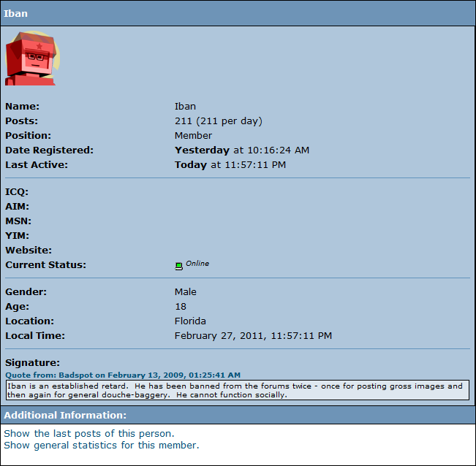The width and height of the screenshot is (476, 466).
Task: Click the 'Age:' label
Action: click(18, 307)
